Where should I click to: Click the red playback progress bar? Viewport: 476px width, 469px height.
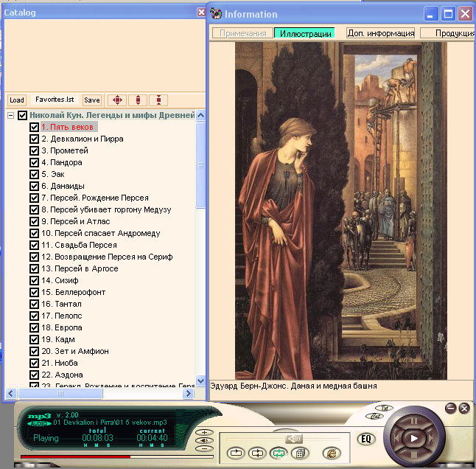tap(74, 456)
